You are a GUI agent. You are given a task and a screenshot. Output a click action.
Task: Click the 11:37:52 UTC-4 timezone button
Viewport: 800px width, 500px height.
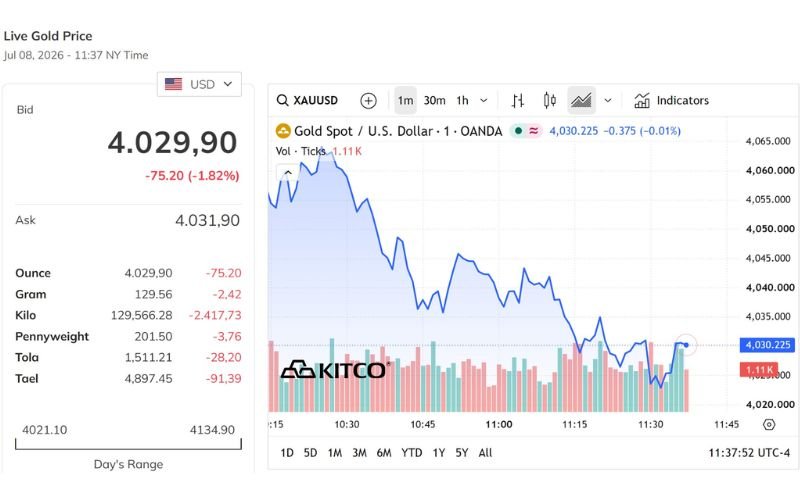[x=749, y=453]
